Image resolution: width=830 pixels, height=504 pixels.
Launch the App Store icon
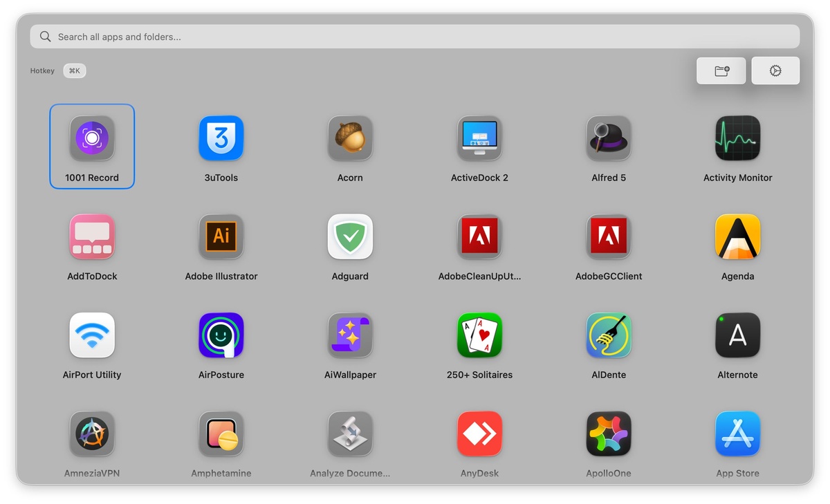738,434
